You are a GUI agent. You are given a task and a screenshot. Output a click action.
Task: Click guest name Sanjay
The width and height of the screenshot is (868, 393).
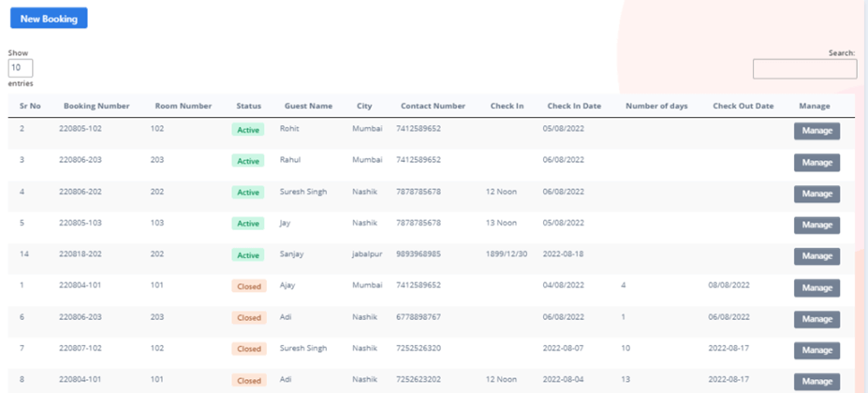292,255
